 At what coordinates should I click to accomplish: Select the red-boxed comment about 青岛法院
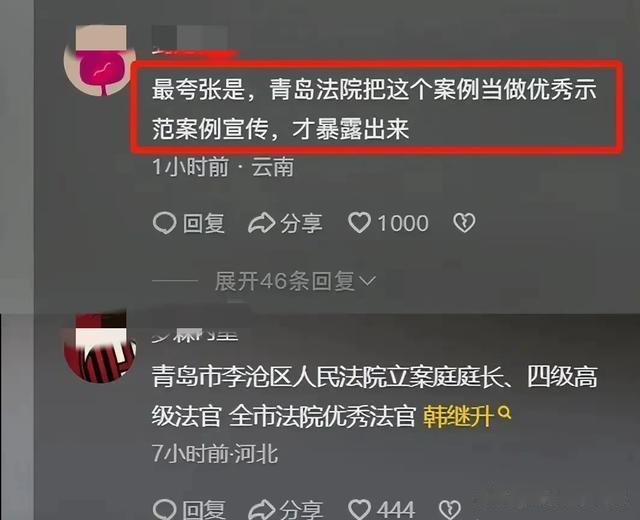click(x=376, y=108)
